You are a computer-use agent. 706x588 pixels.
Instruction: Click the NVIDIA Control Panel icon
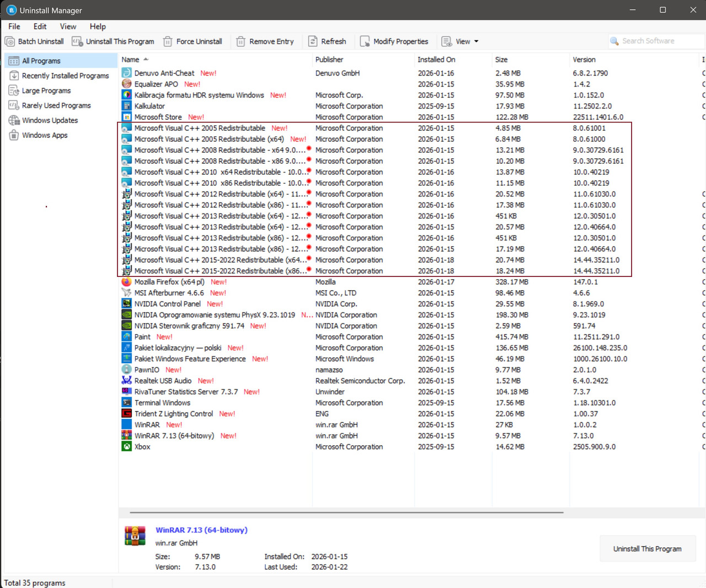click(x=126, y=304)
